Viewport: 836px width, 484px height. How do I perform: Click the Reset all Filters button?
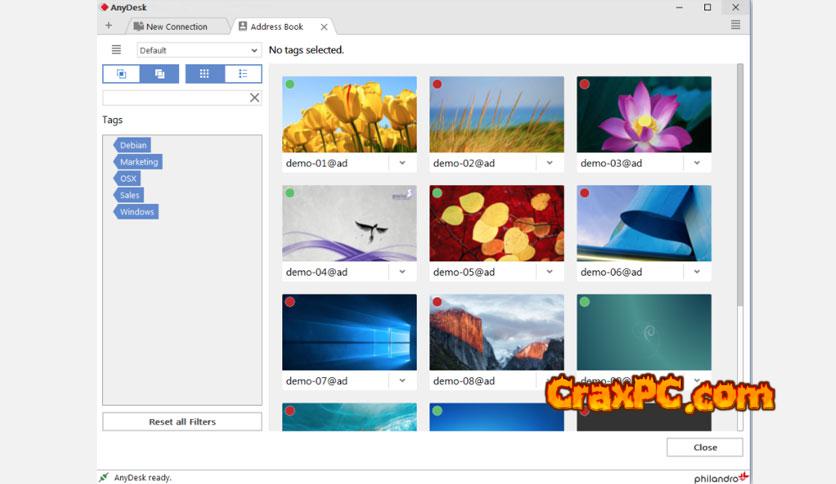[182, 422]
